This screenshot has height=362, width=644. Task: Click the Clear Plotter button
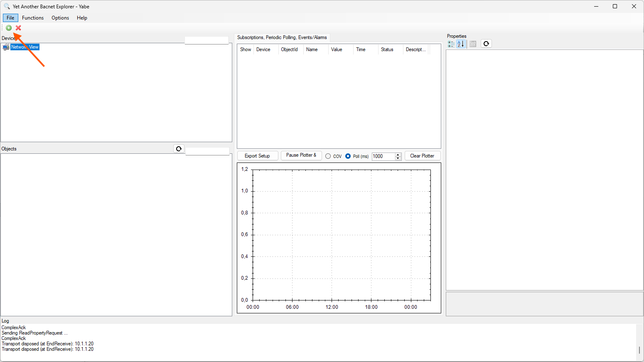tap(422, 156)
